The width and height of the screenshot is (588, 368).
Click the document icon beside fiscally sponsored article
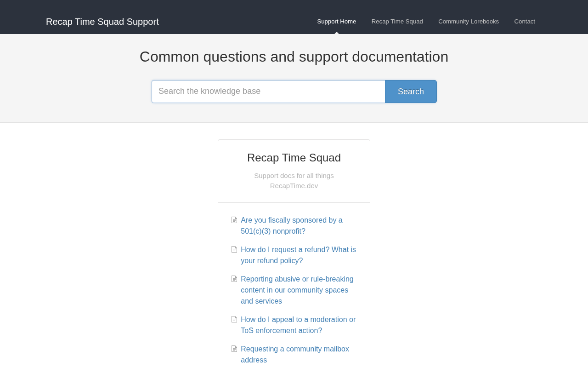click(x=234, y=220)
